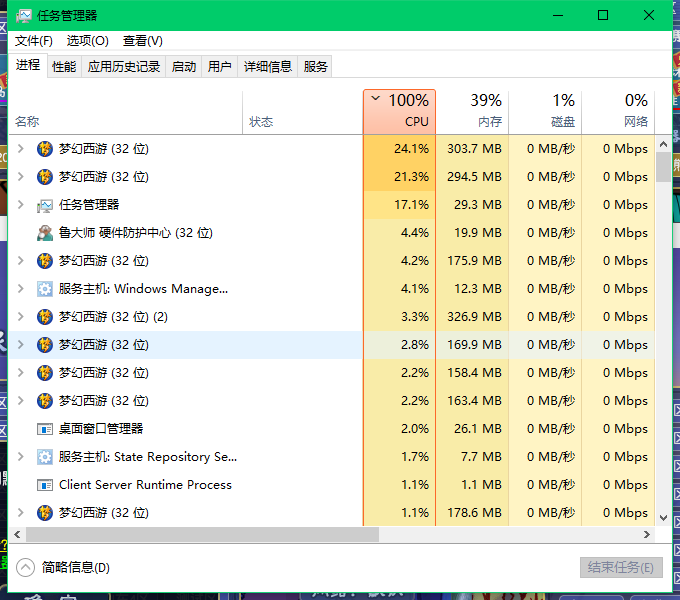Image resolution: width=680 pixels, height=600 pixels.
Task: Click the circled arrow icon next to 简略信息
Action: [x=25, y=567]
